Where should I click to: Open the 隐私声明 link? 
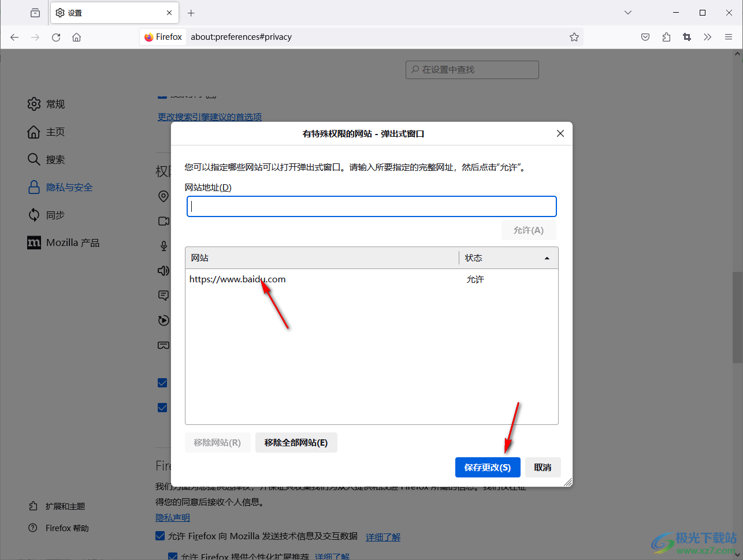coord(173,518)
